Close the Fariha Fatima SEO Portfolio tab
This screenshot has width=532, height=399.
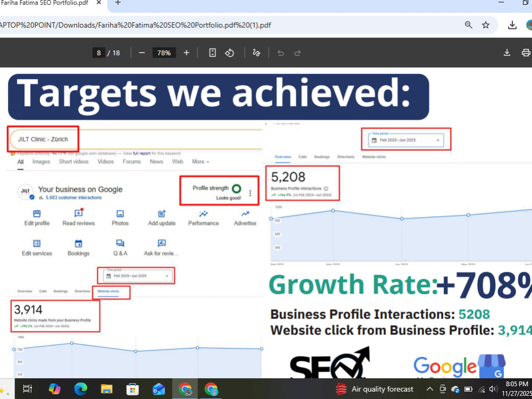(99, 3)
